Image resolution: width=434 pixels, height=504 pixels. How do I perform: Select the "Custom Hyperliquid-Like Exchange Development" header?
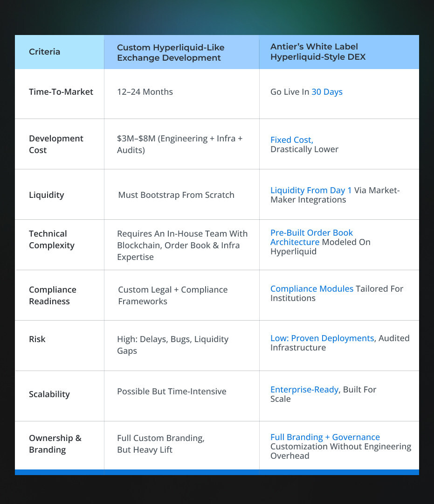pyautogui.click(x=170, y=53)
